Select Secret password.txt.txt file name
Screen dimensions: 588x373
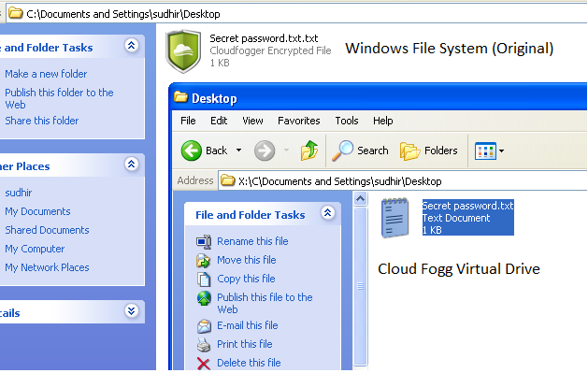pyautogui.click(x=264, y=38)
